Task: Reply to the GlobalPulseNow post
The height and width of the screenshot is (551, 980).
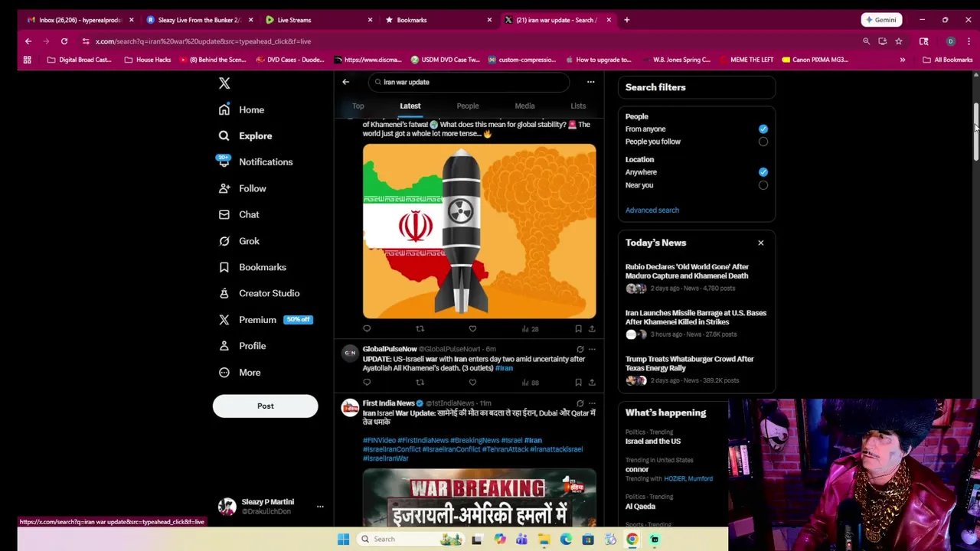Action: pyautogui.click(x=367, y=382)
